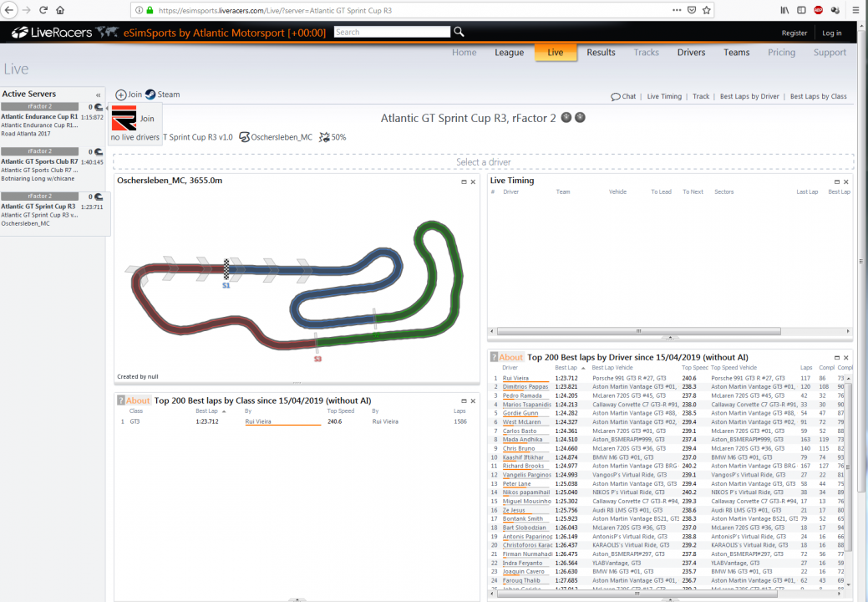Click the Oschersleben_MC track icon
Image resolution: width=868 pixels, height=602 pixels.
coord(245,137)
